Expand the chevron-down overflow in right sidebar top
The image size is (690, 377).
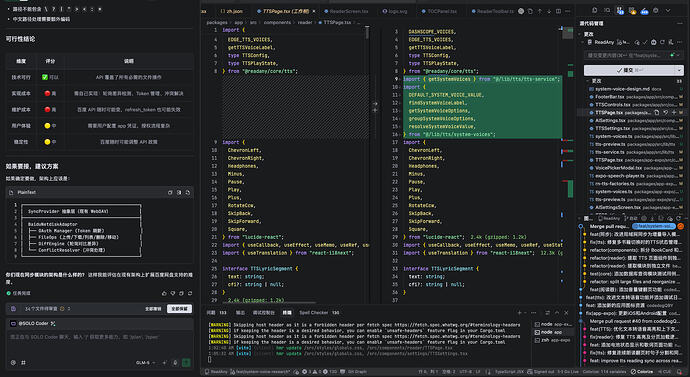668,10
